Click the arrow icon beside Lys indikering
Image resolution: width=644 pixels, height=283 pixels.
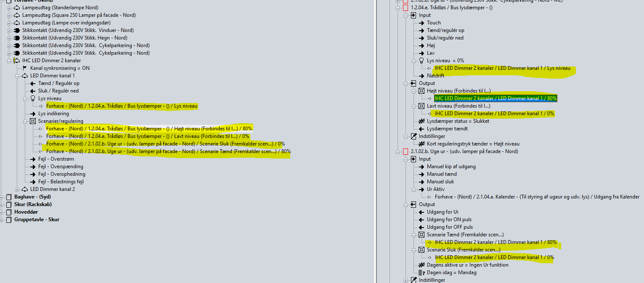pyautogui.click(x=32, y=114)
